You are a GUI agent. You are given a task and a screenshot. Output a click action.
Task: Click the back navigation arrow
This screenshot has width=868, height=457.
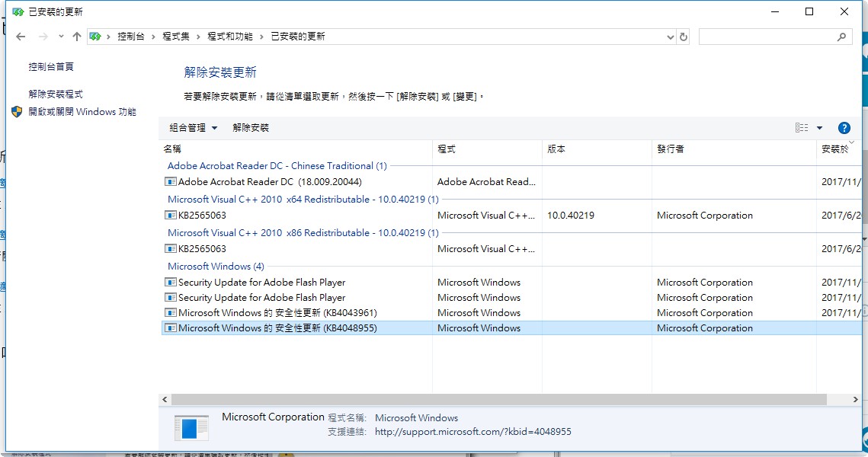tap(19, 36)
